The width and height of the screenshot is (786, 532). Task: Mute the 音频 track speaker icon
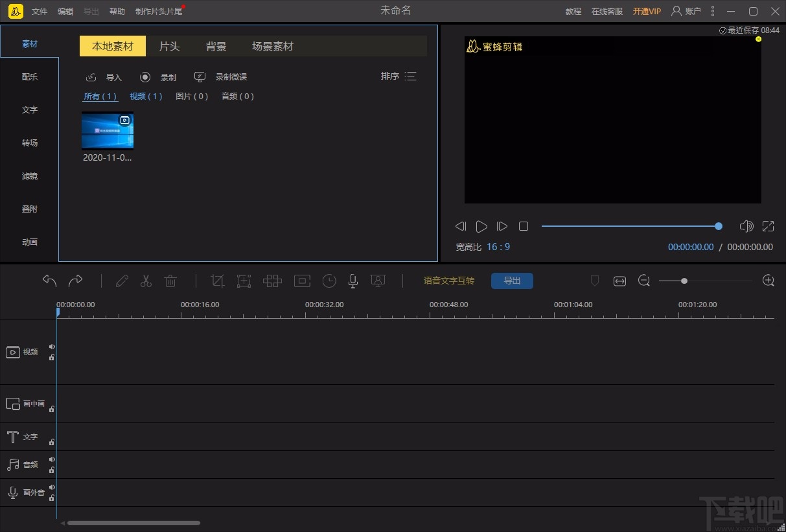[52, 459]
